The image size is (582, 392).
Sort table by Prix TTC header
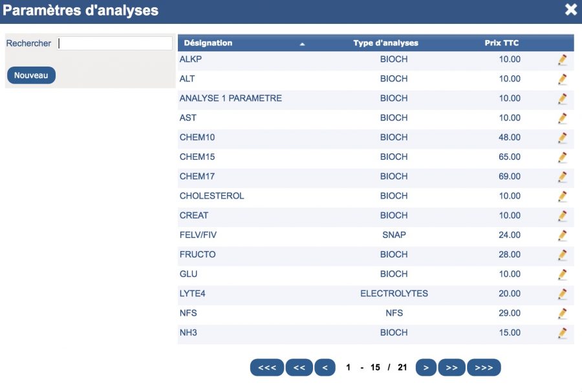[501, 43]
